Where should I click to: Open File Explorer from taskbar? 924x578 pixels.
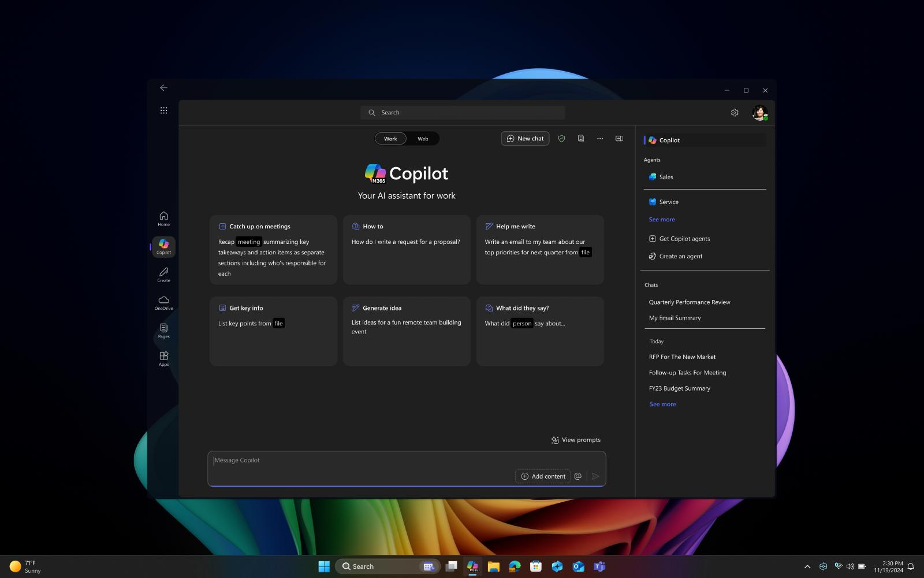493,566
